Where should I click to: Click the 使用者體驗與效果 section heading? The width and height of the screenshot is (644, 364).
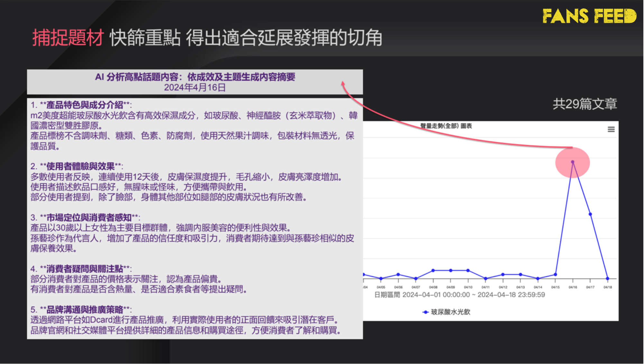[81, 167]
